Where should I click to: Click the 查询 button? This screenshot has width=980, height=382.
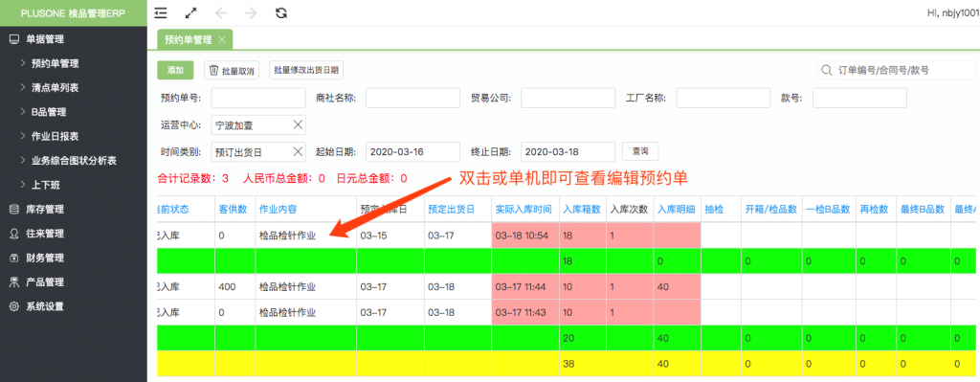pyautogui.click(x=640, y=150)
